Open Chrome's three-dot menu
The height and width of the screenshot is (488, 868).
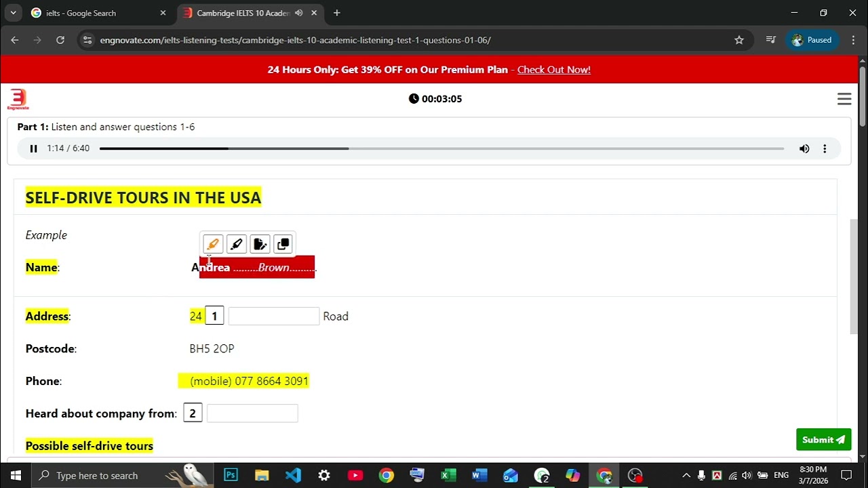(853, 40)
